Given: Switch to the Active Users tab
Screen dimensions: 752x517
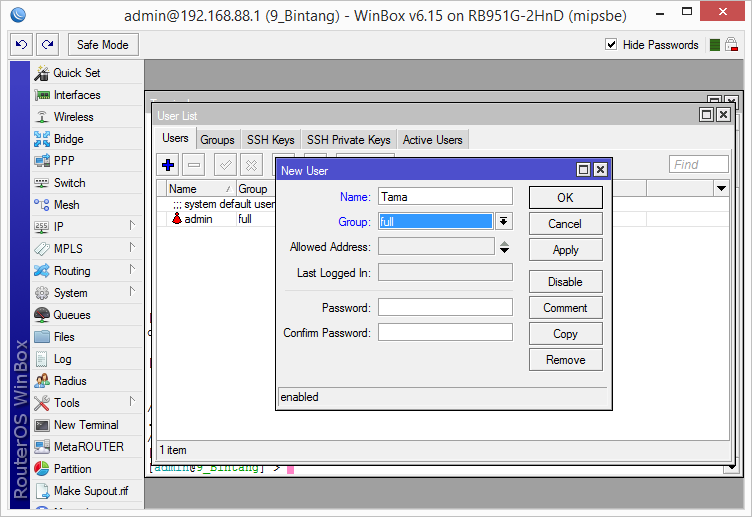Looking at the screenshot, I should click(433, 140).
